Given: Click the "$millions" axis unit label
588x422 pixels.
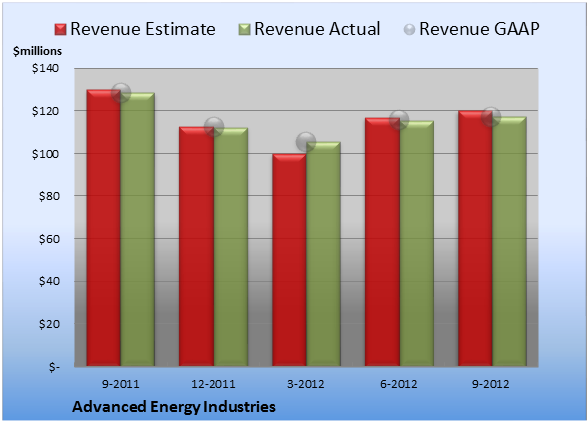Looking at the screenshot, I should click(x=38, y=51).
